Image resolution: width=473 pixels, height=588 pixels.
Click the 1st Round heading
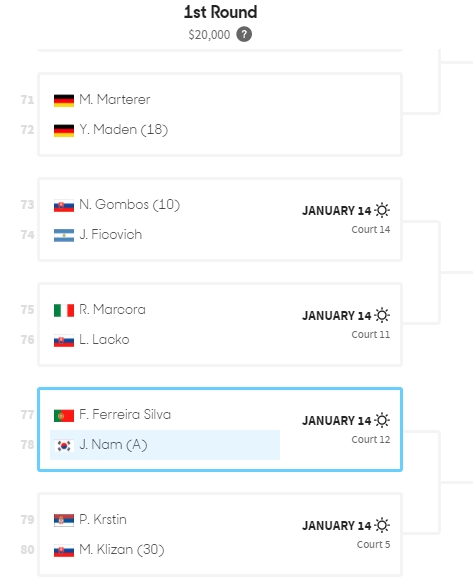tap(221, 12)
